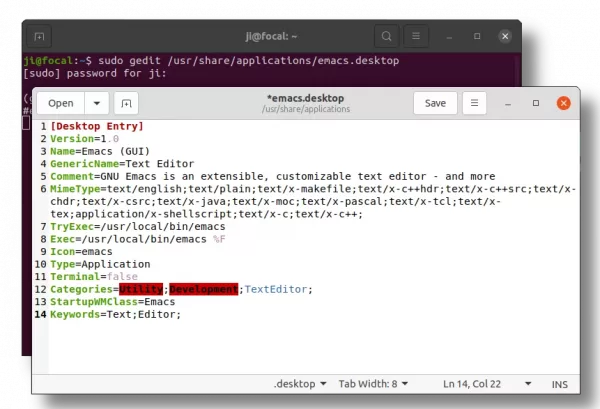The height and width of the screenshot is (409, 600).
Task: Open the .desktop language selector
Action: click(300, 384)
